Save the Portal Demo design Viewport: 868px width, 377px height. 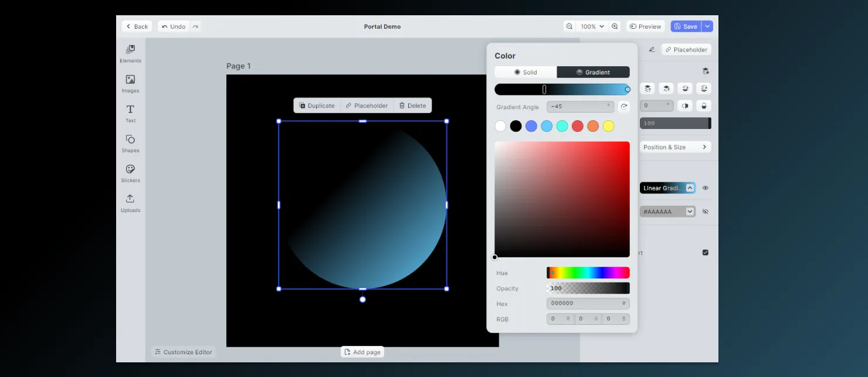(x=686, y=26)
